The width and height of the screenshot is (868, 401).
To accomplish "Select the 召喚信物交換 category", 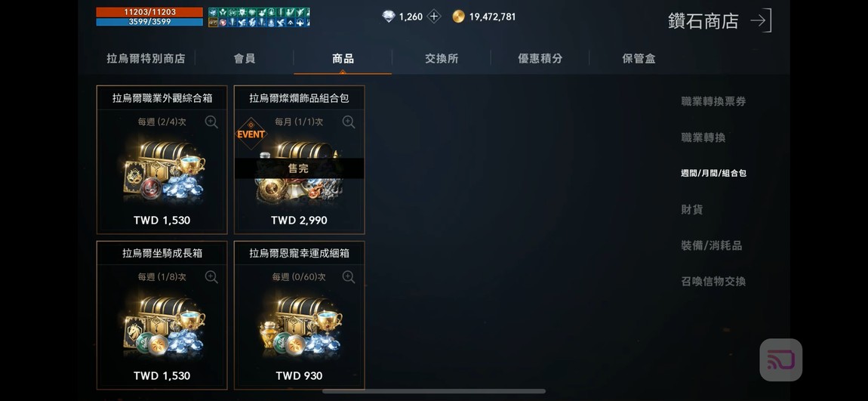I will tap(713, 282).
